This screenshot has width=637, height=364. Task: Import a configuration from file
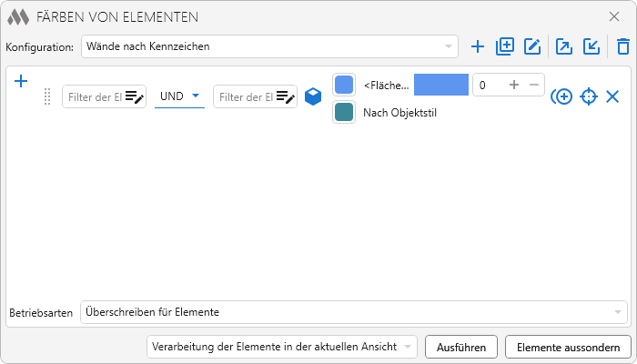[x=591, y=46]
